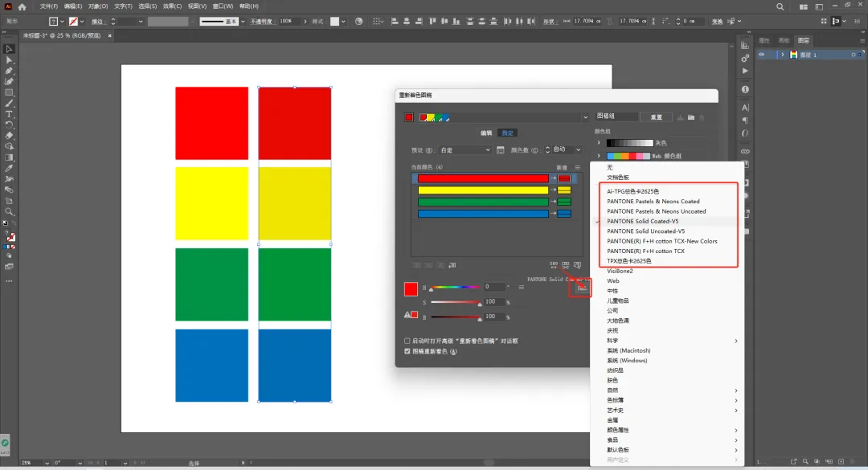Open the stroke weight dropdown in control bar
The width and height of the screenshot is (868, 470).
141,22
